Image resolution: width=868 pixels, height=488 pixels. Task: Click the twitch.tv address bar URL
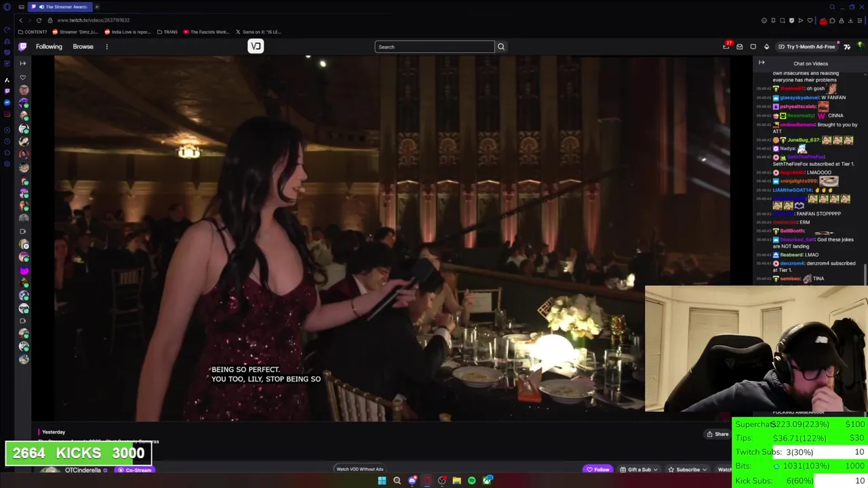point(93,20)
